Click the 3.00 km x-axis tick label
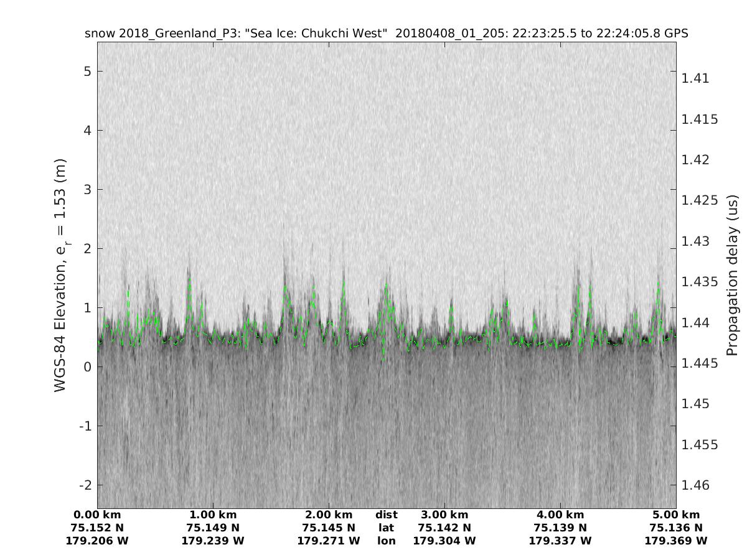The height and width of the screenshot is (560, 747). (444, 515)
